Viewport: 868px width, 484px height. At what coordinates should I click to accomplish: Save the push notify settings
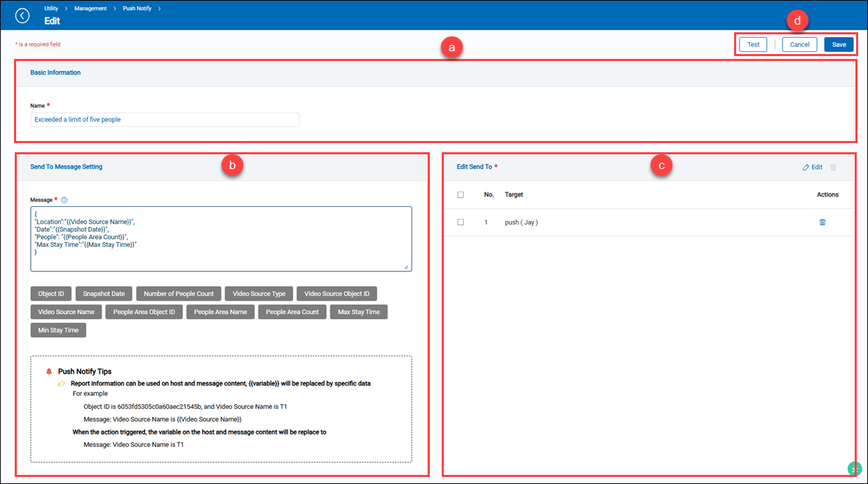point(839,44)
